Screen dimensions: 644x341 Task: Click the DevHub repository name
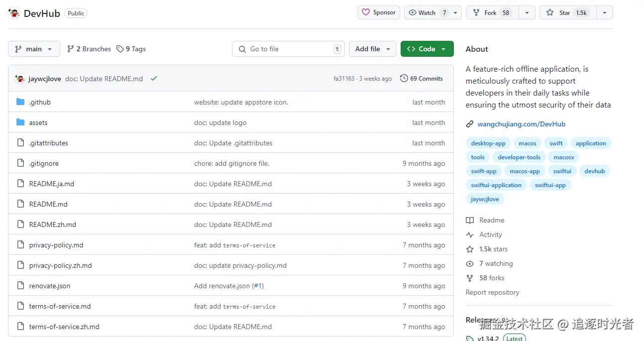point(42,13)
